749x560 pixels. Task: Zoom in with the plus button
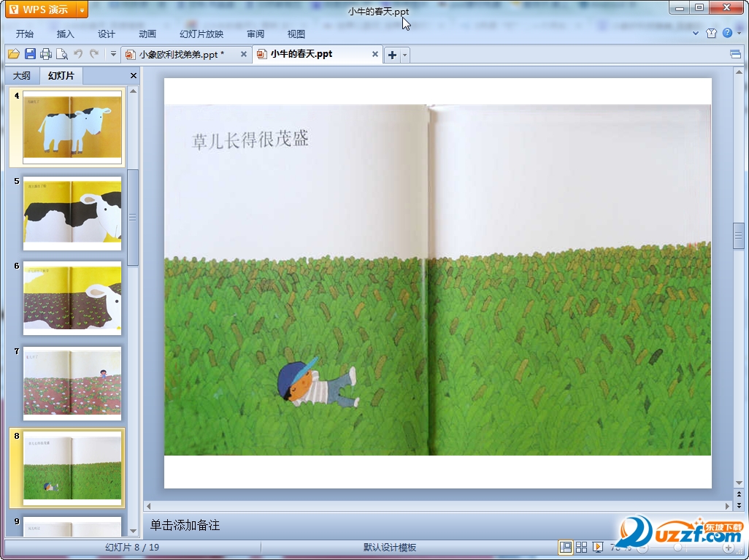728,548
